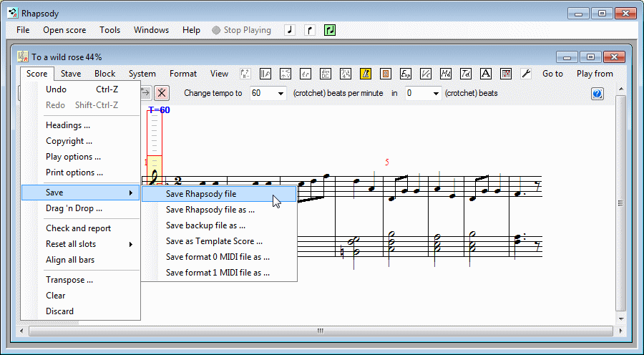Toggle the flagged note button beside Stop Playing

point(310,30)
